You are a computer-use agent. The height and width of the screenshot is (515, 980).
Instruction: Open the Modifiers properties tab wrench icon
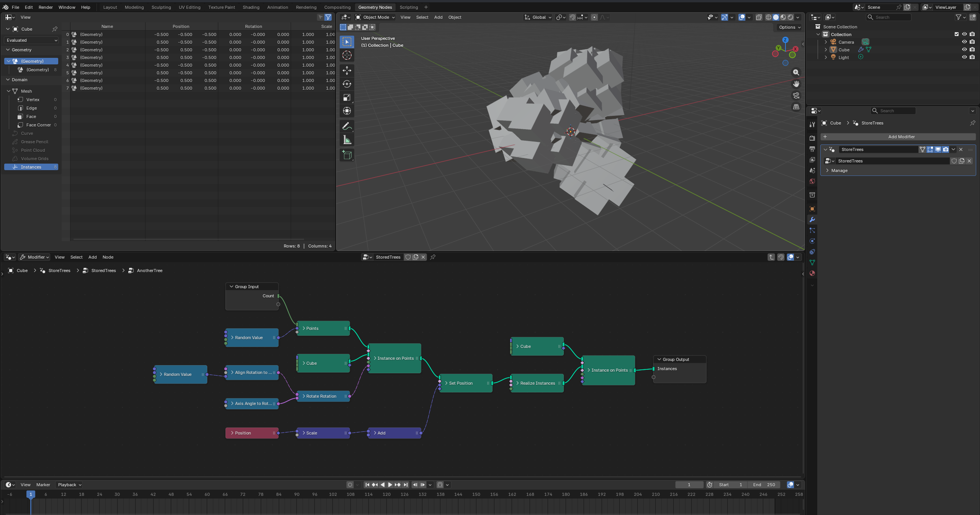pyautogui.click(x=812, y=220)
